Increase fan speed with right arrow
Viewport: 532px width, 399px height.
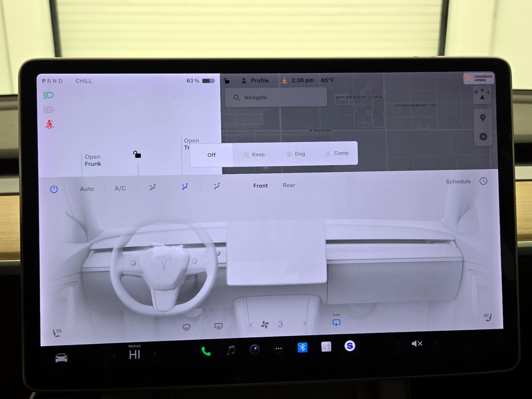click(305, 323)
